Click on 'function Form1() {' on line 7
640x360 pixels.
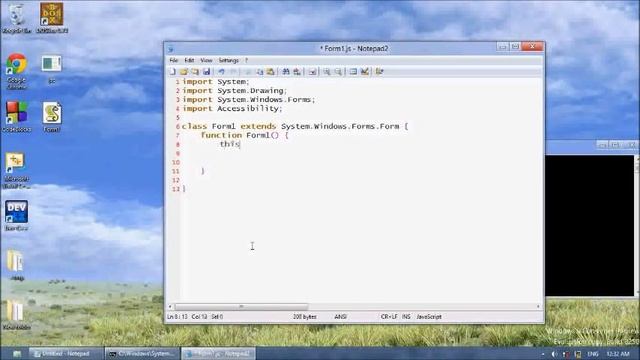(x=244, y=135)
